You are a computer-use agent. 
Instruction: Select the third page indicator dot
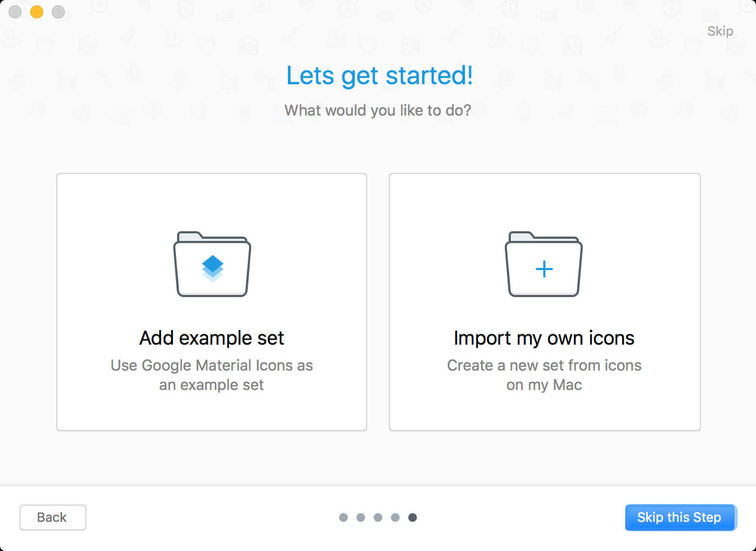point(378,518)
